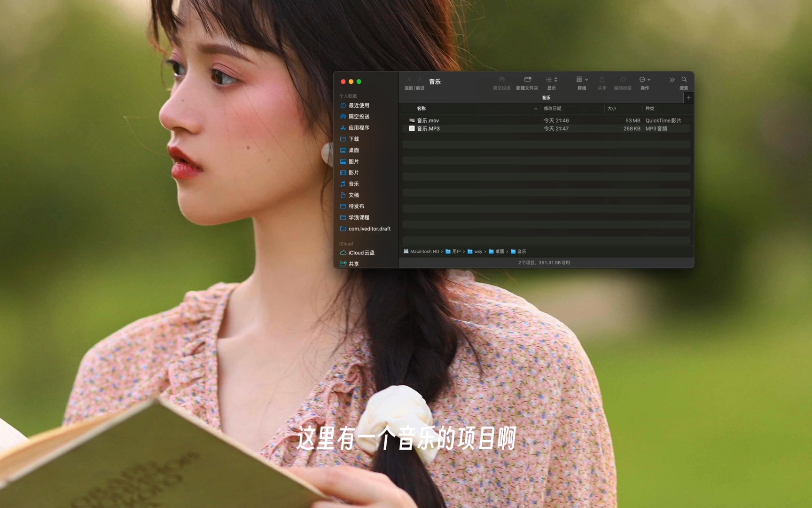Click the 53 MB size cell
812x508 pixels.
point(632,120)
